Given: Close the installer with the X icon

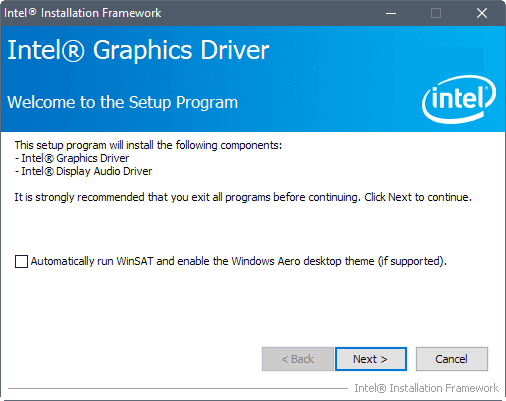Looking at the screenshot, I should (x=481, y=13).
